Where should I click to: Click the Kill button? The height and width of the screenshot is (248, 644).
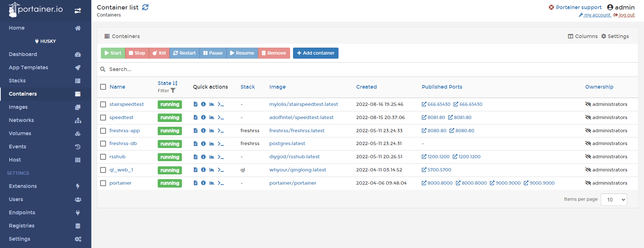tap(159, 53)
